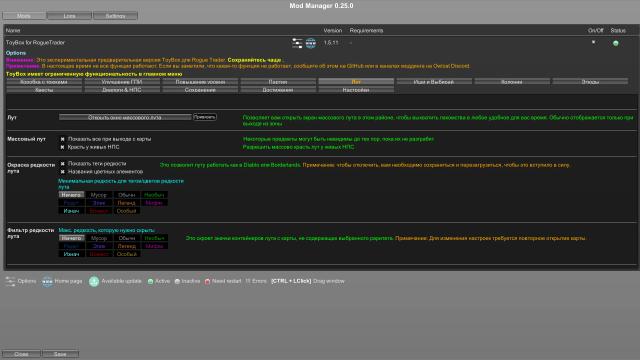This screenshot has width=640, height=360.
Task: Select 'Эпик' in rarity filter
Action: (99, 246)
